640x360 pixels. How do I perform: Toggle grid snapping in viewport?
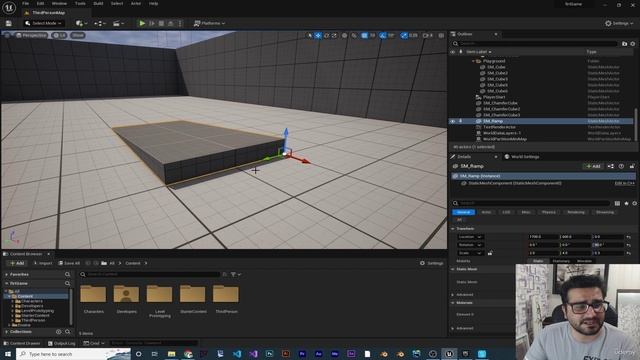tap(364, 36)
